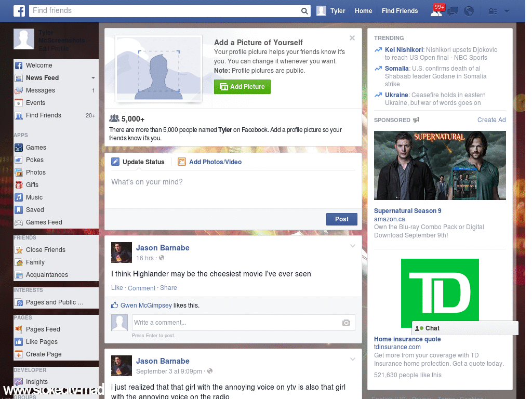Attach photo using comment camera icon

[345, 323]
